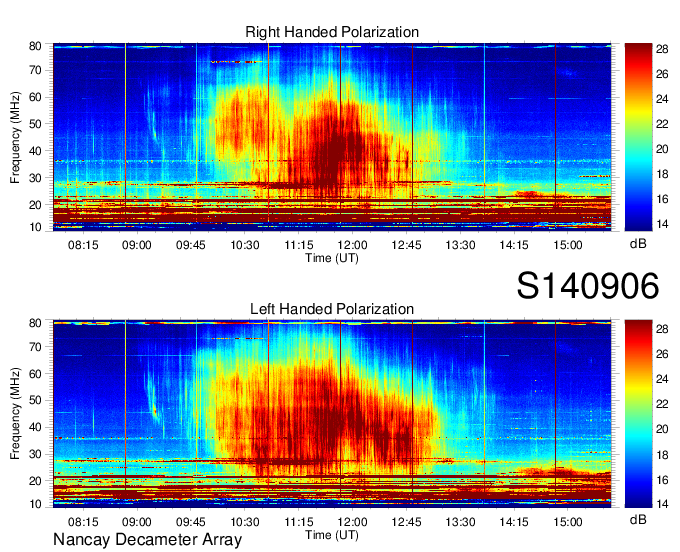Click the 50 MHz tick on the top plot
680x552 pixels.
pyautogui.click(x=35, y=124)
